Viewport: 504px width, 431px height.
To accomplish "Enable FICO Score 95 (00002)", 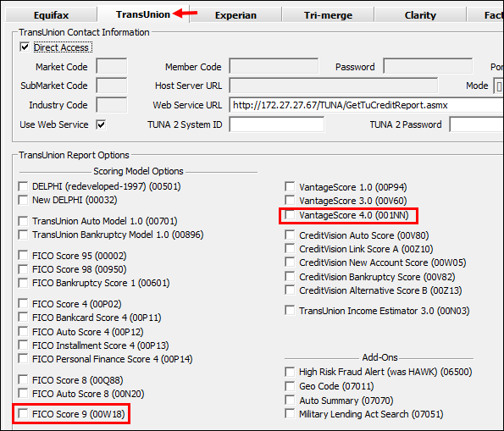I will [x=23, y=256].
